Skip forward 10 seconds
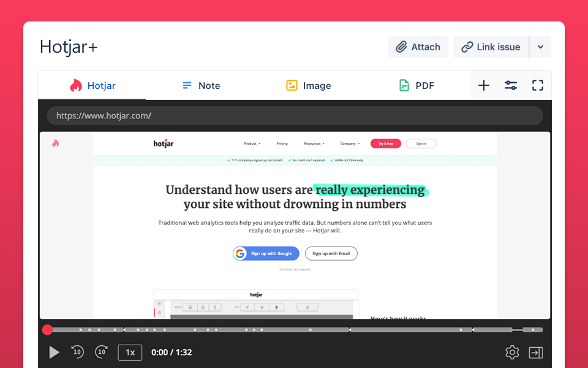588x368 pixels. click(102, 352)
